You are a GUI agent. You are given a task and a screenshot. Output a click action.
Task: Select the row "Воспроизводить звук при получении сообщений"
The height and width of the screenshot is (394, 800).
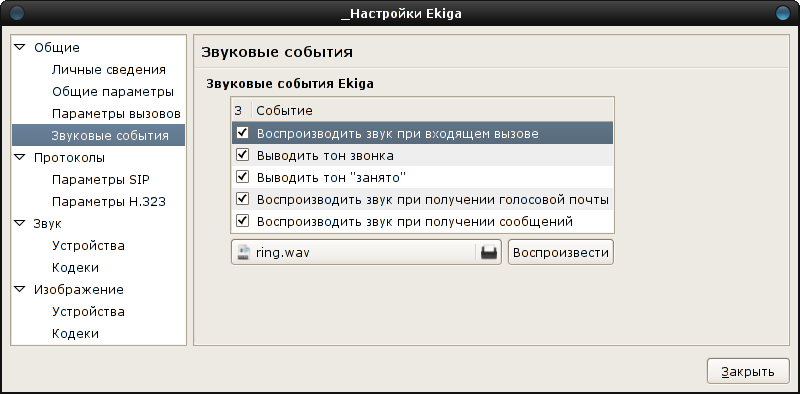coord(422,221)
